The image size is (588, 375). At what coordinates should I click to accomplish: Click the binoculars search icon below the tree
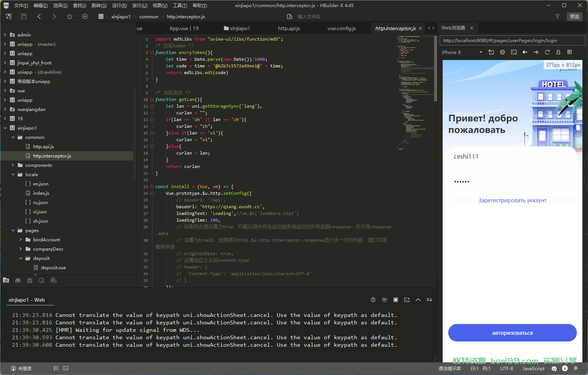[x=18, y=280]
